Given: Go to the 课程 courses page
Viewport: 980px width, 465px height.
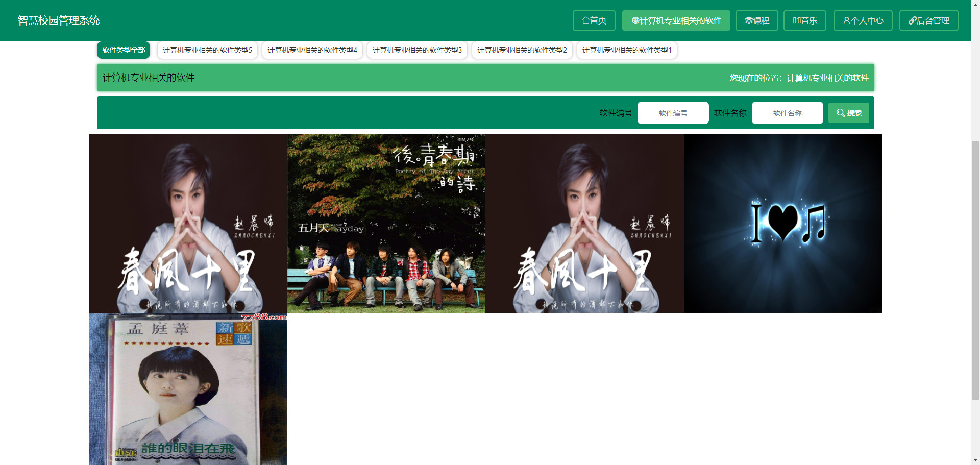Looking at the screenshot, I should [757, 20].
